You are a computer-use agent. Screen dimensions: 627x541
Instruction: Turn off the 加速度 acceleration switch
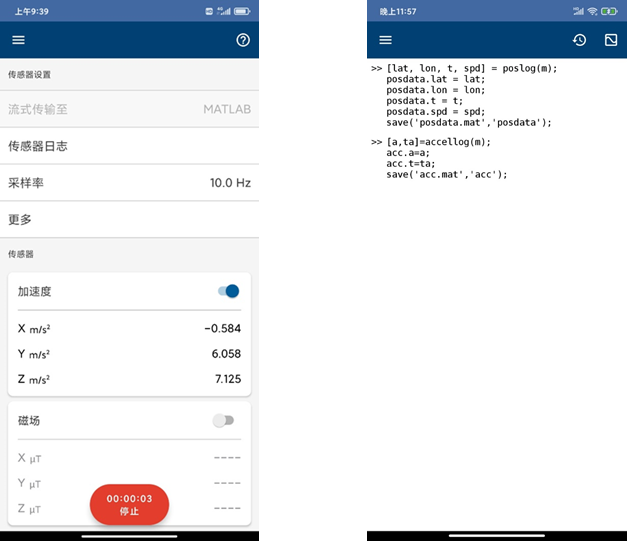(x=229, y=291)
